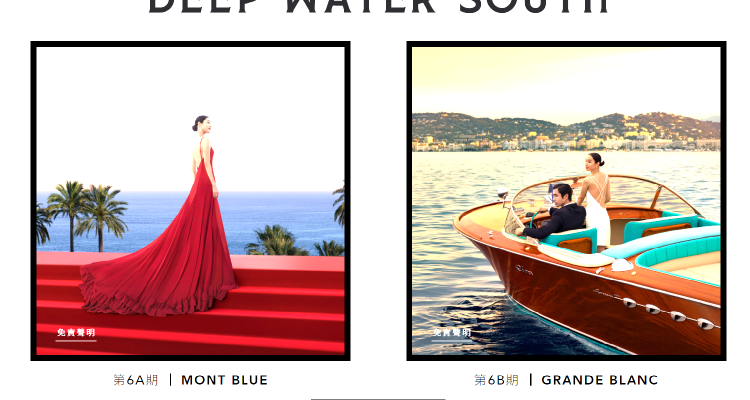The image size is (750, 400).
Task: Click the palm trees beside the sea
Action: pos(86,215)
